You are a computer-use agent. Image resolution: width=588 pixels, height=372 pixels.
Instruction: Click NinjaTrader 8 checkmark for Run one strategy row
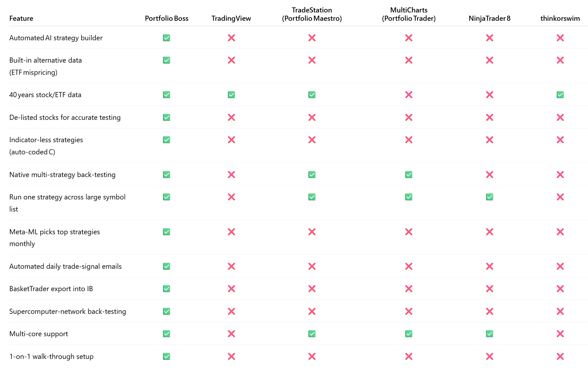tap(489, 197)
